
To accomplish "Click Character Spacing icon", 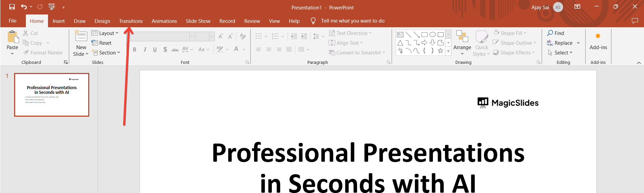I will pyautogui.click(x=185, y=49).
